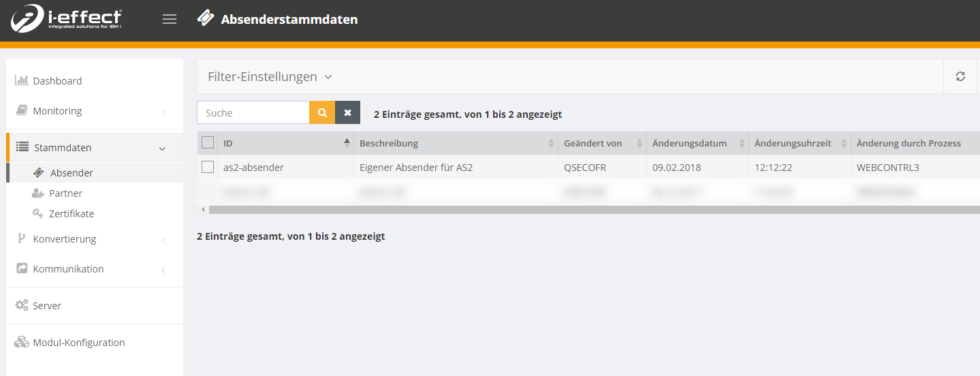Open the Server section in sidebar
Screen dimensions: 980x376
(x=47, y=306)
